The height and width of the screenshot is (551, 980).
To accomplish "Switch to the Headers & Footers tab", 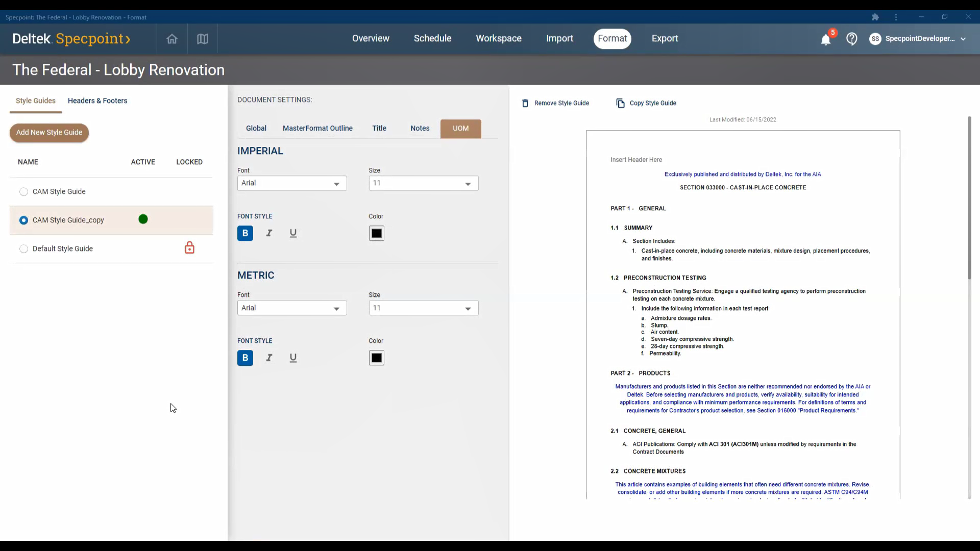I will (x=97, y=101).
